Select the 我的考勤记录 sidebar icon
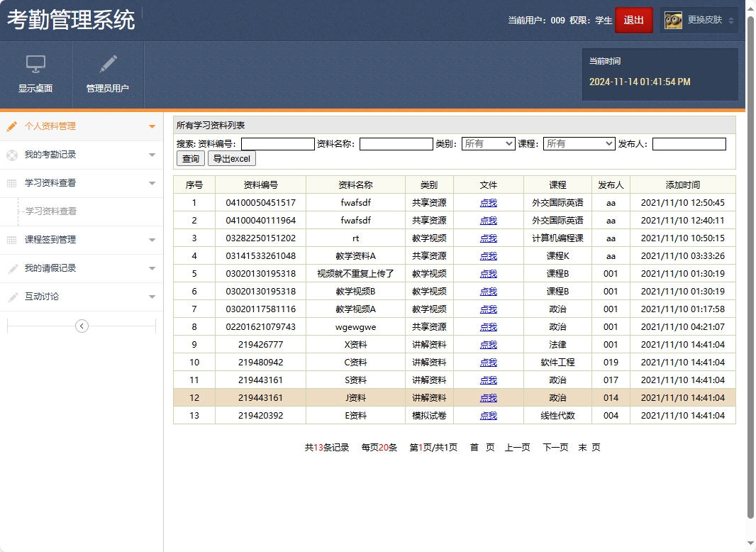The width and height of the screenshot is (756, 552). [x=11, y=155]
